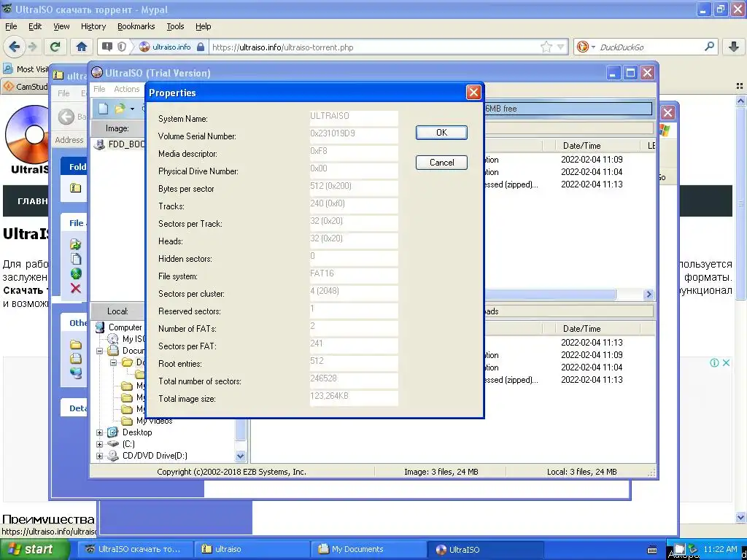Image resolution: width=747 pixels, height=560 pixels.
Task: Open the dropdown next to UltraISO Open icon
Action: coord(132,109)
